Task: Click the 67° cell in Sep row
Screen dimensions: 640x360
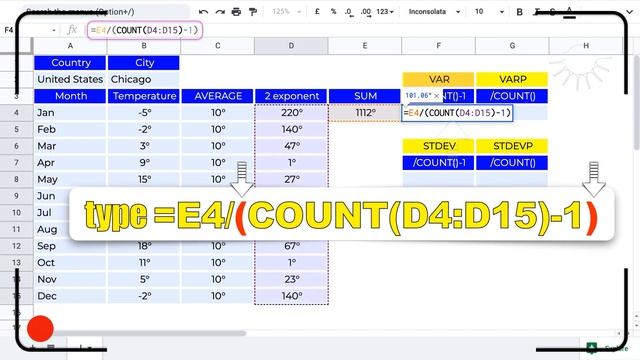Action: (x=291, y=246)
